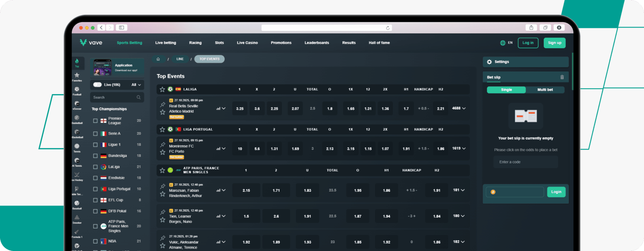This screenshot has width=644, height=251.
Task: Pin the Real Betis Seville match
Action: 162,104
